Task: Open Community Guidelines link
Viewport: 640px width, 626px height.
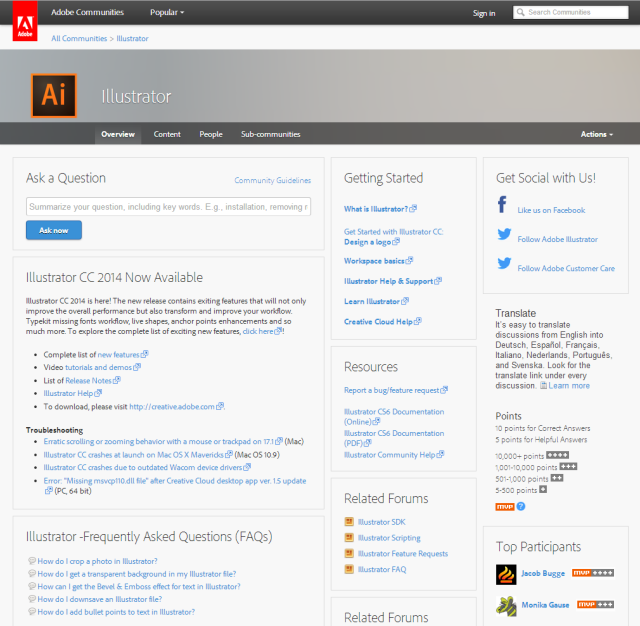Action: (273, 180)
